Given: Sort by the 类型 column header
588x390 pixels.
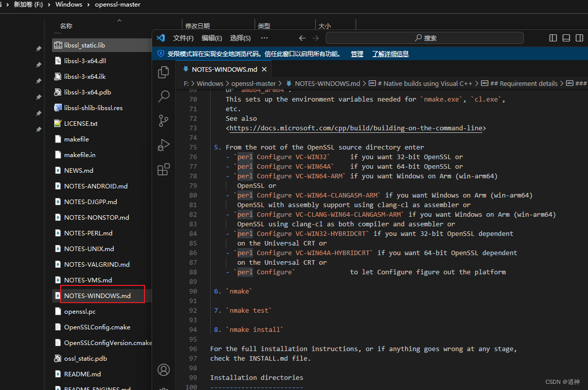Looking at the screenshot, I should (x=264, y=26).
